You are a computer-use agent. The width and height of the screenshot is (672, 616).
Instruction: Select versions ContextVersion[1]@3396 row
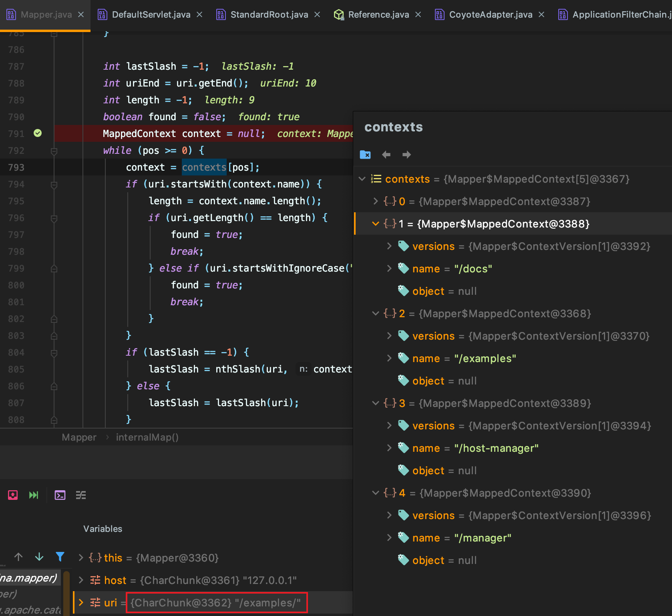(x=513, y=515)
